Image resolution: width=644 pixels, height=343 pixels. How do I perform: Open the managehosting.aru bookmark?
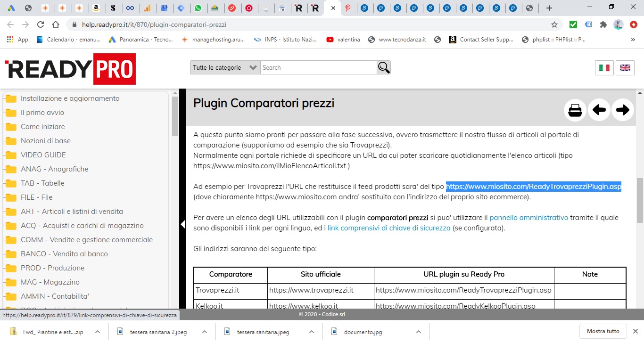coord(213,40)
